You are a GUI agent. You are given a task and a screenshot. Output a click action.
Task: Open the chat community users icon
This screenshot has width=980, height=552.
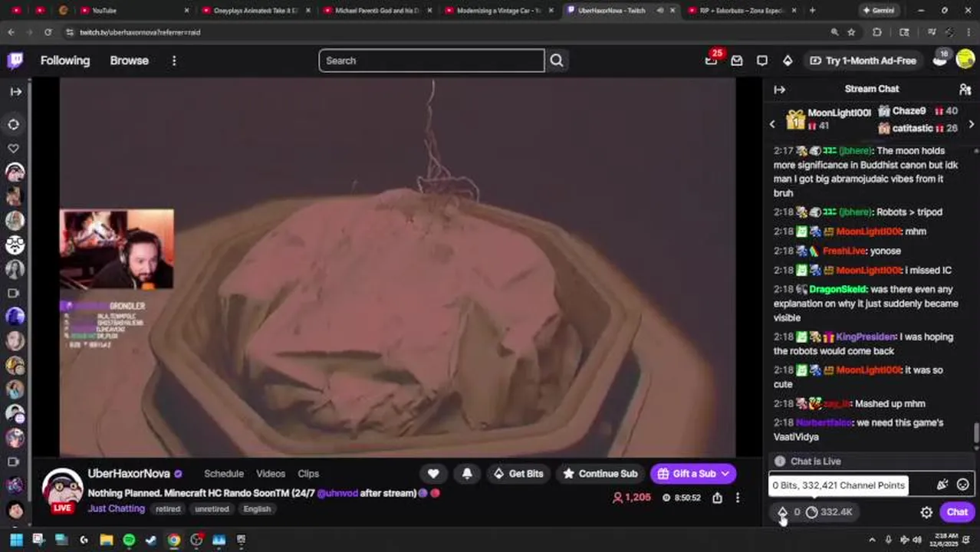pyautogui.click(x=965, y=89)
